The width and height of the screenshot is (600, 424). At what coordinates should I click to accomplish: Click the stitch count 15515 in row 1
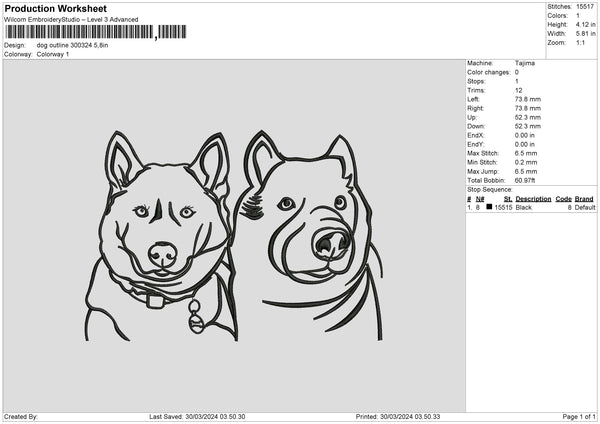click(x=503, y=207)
